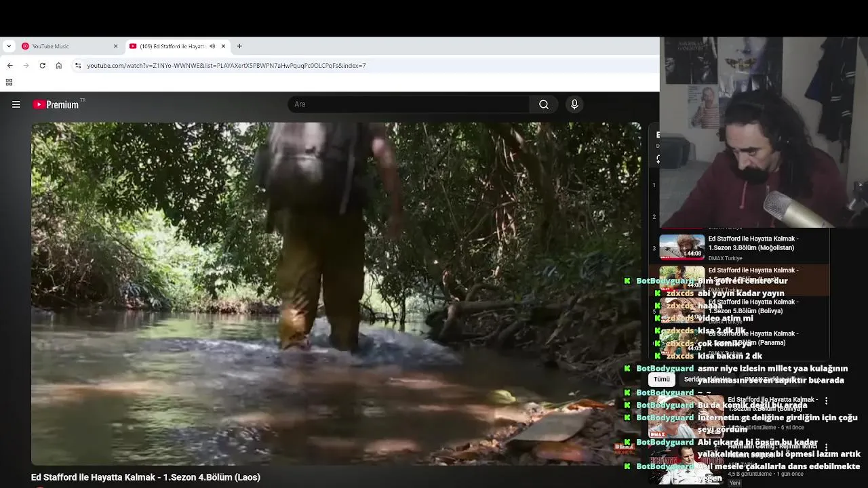The height and width of the screenshot is (488, 868).
Task: Switch to the YouTube Music tab
Action: [67, 46]
